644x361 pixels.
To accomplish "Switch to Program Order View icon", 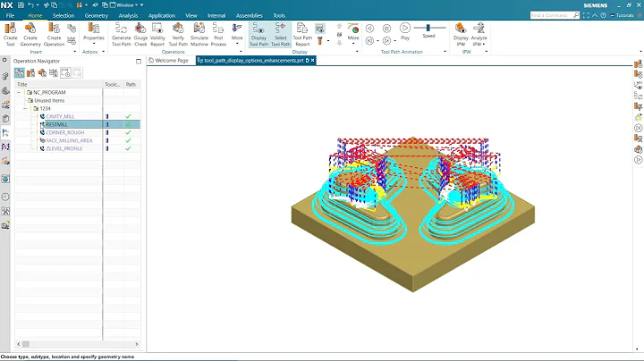I will [20, 73].
